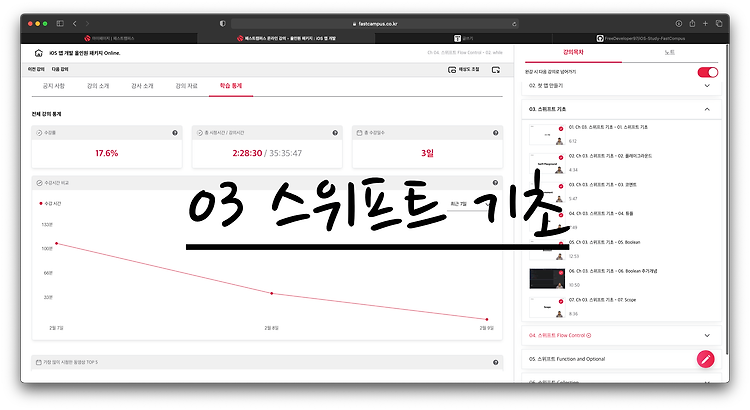Open a new tab with plus icon

pyautogui.click(x=705, y=23)
